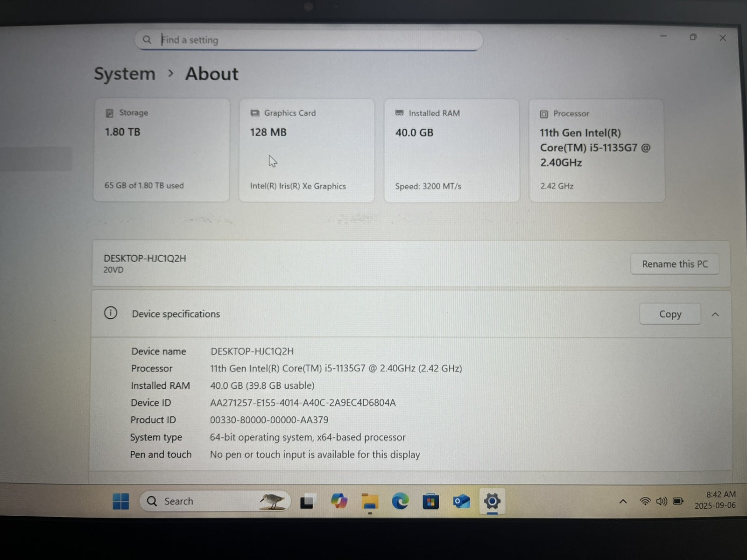Select the 40.0 GB RAM card value
747x560 pixels.
(x=414, y=133)
